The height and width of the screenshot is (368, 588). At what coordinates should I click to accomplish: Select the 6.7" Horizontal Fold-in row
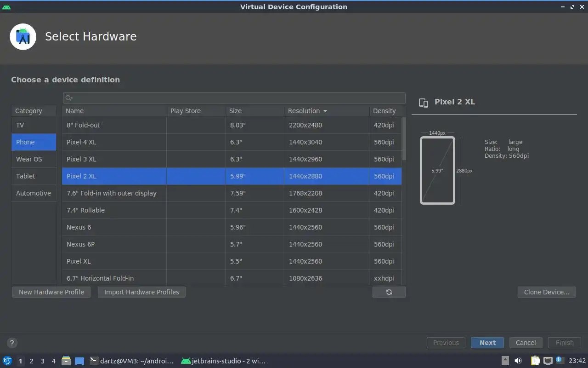[232, 278]
